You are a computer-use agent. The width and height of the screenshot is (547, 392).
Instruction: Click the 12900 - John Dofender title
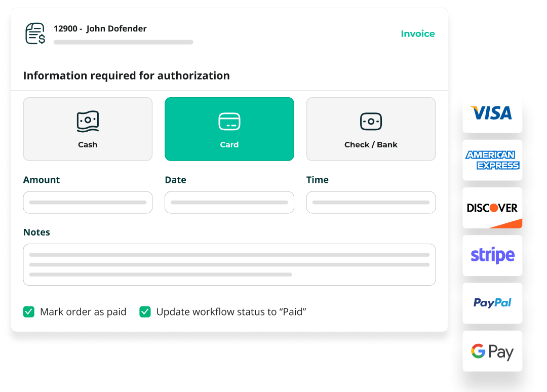[x=100, y=29]
